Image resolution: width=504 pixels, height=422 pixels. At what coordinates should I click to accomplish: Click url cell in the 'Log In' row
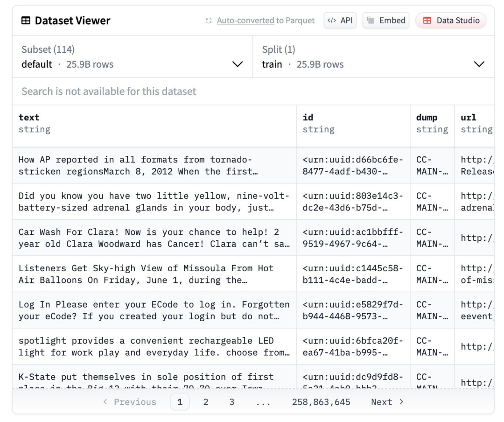coord(475,310)
